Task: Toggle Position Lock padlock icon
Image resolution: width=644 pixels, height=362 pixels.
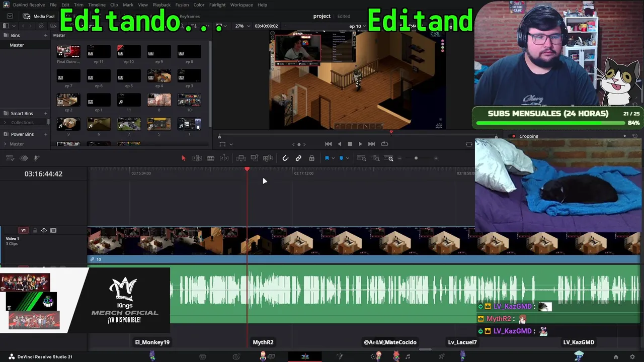Action: 312,158
